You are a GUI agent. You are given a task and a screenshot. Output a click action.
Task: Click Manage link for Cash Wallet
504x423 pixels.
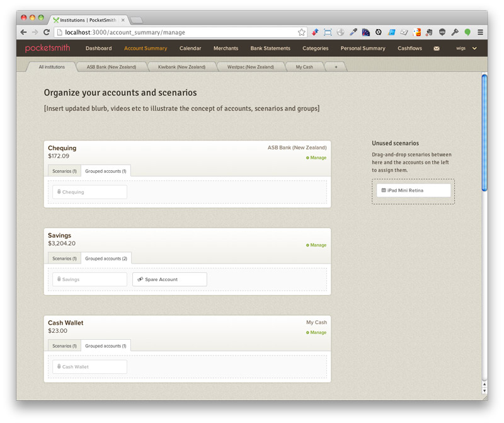click(x=317, y=332)
